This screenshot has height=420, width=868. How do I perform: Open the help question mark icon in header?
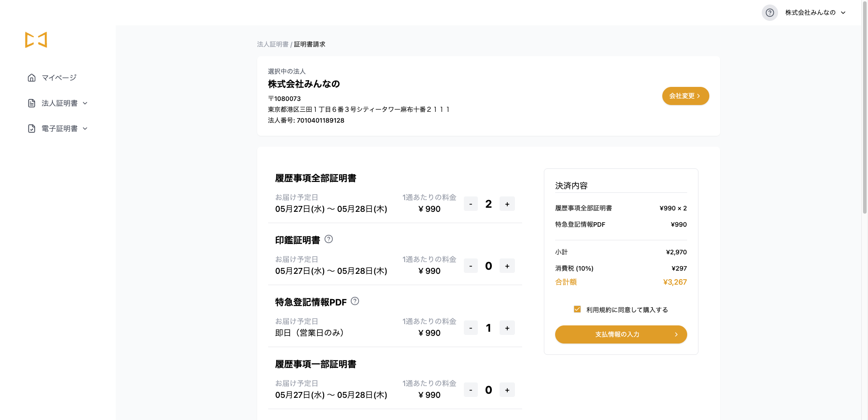coord(769,13)
